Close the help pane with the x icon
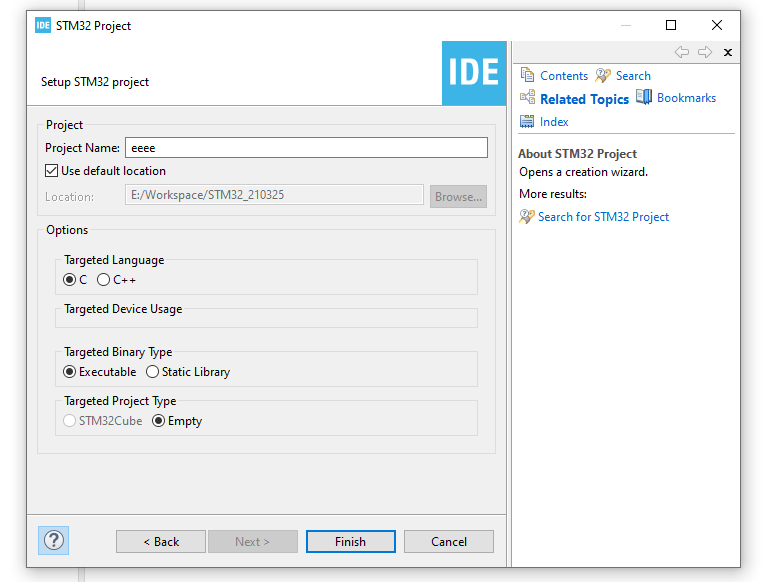783x582 pixels. (x=728, y=52)
